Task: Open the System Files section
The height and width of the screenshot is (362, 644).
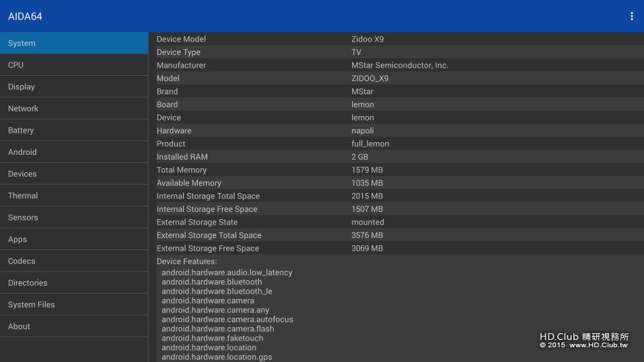Action: tap(74, 304)
